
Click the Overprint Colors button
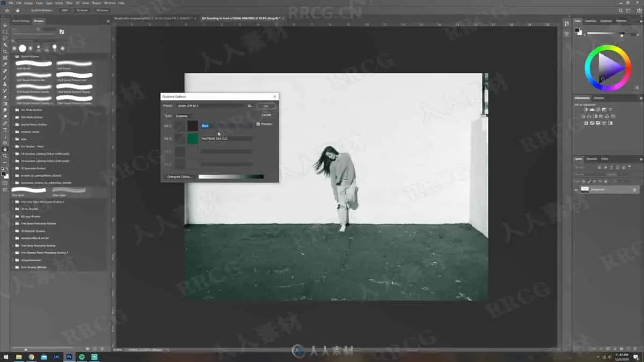point(179,176)
